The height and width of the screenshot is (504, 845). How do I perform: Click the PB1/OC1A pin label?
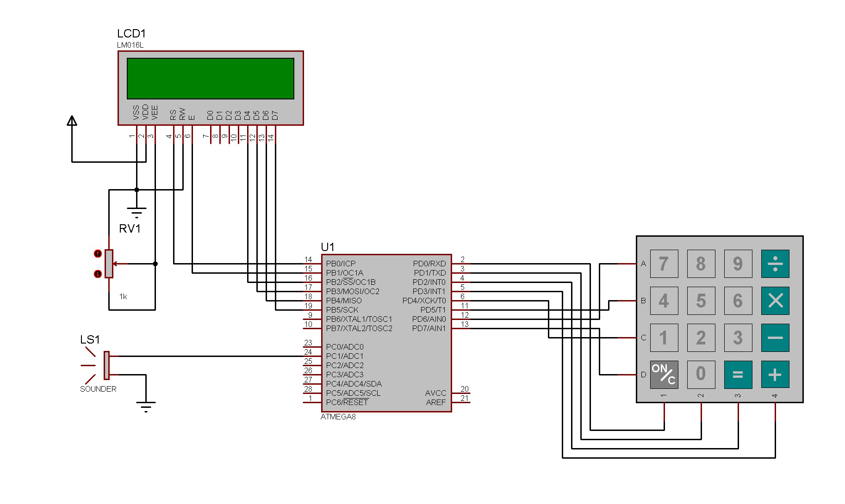(x=345, y=273)
